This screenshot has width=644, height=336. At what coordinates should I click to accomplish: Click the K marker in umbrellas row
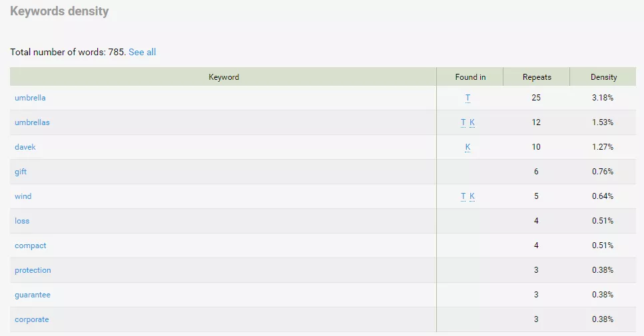click(472, 122)
